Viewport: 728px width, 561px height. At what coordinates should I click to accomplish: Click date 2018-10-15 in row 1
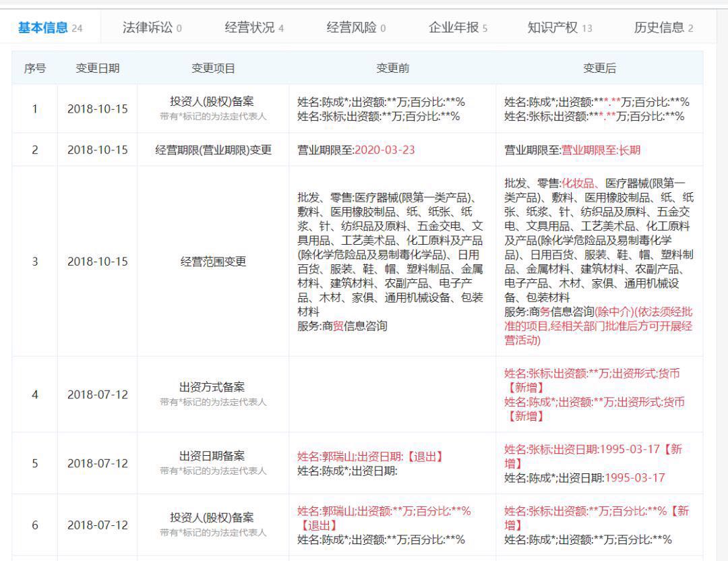click(98, 109)
